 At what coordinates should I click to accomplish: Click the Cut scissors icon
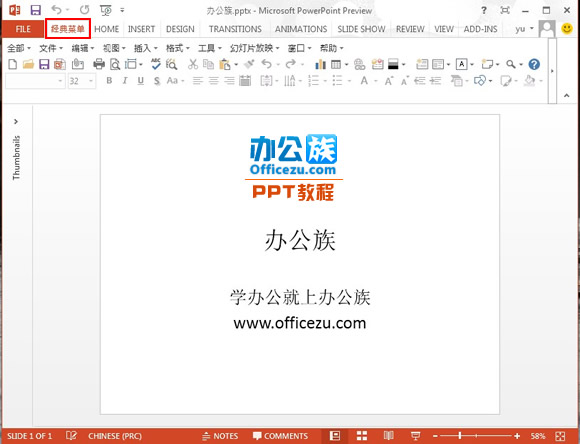coord(193,64)
